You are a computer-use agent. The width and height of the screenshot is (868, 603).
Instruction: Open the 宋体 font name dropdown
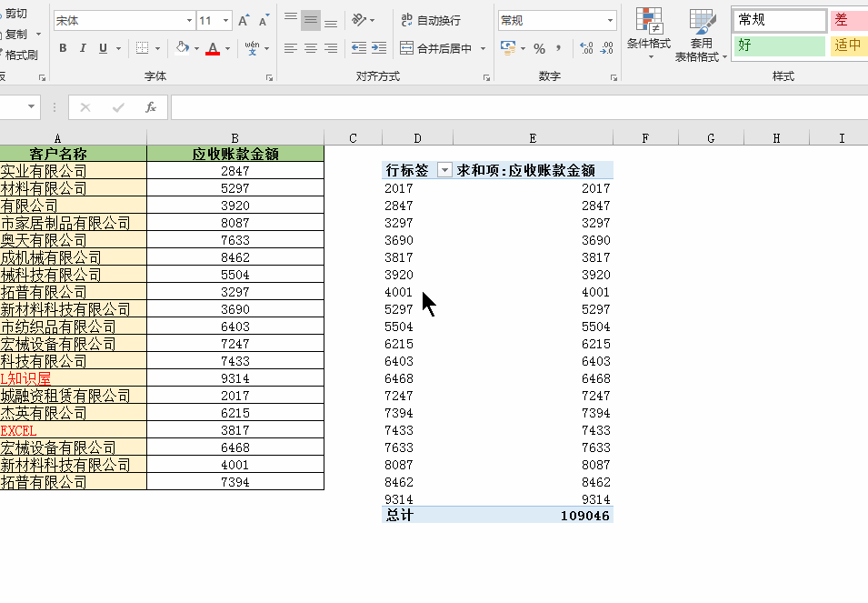[x=189, y=21]
